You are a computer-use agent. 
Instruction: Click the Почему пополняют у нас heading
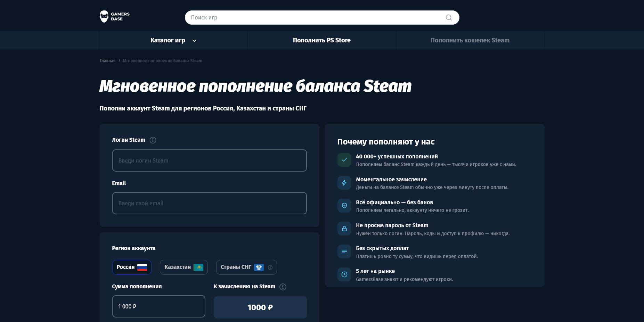[x=386, y=142]
